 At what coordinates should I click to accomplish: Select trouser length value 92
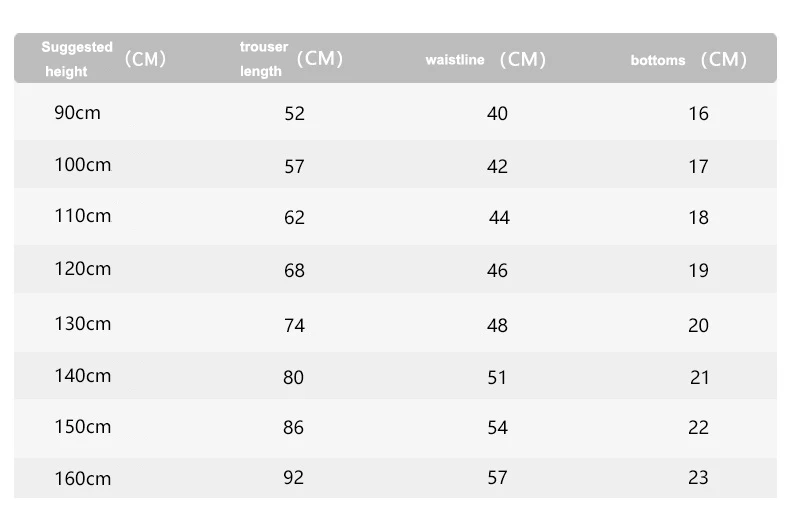coord(293,478)
